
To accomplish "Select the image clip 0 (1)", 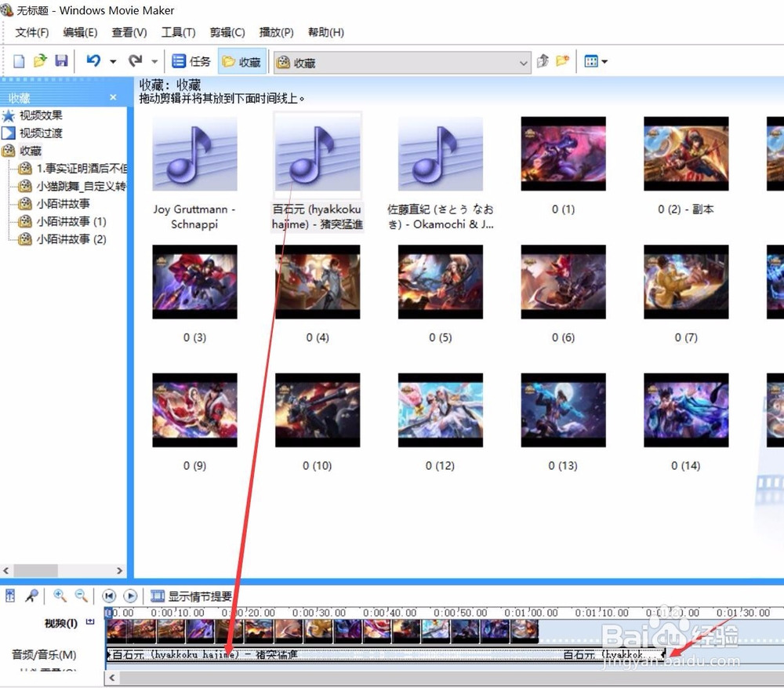I will click(x=564, y=154).
